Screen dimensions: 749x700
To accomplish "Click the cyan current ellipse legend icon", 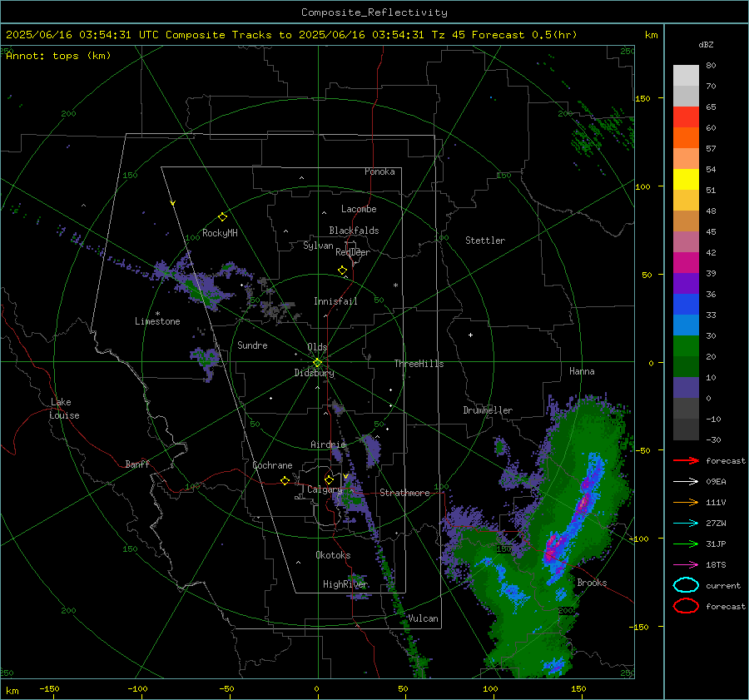I will tap(686, 585).
